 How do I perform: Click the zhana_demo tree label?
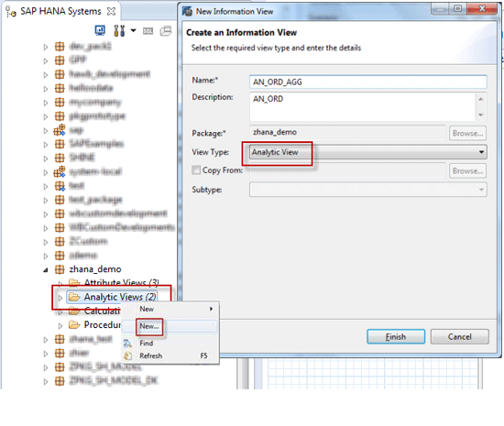tap(95, 269)
